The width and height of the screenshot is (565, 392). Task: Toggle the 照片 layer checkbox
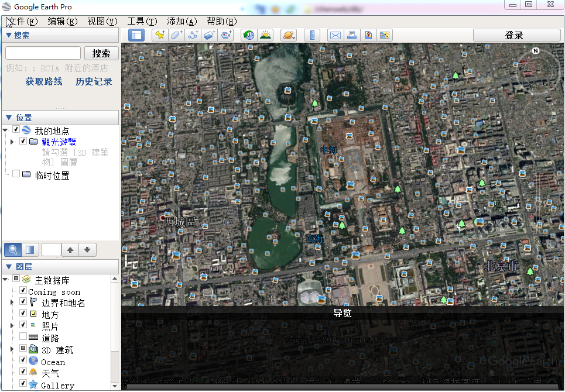(23, 324)
